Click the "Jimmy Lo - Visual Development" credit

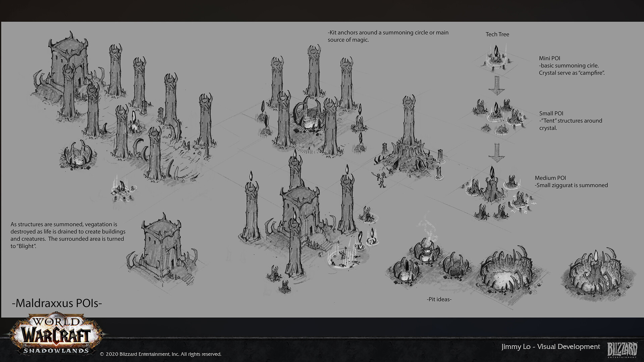[x=551, y=347]
